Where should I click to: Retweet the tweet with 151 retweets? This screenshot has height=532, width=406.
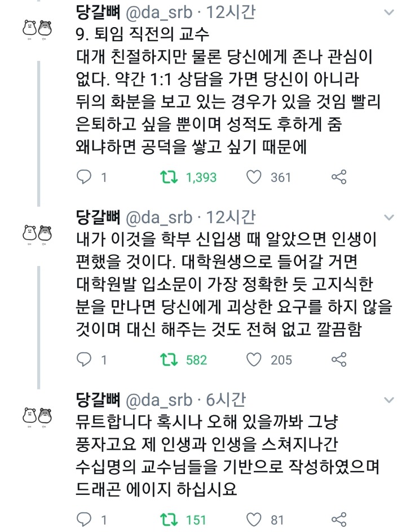(167, 519)
